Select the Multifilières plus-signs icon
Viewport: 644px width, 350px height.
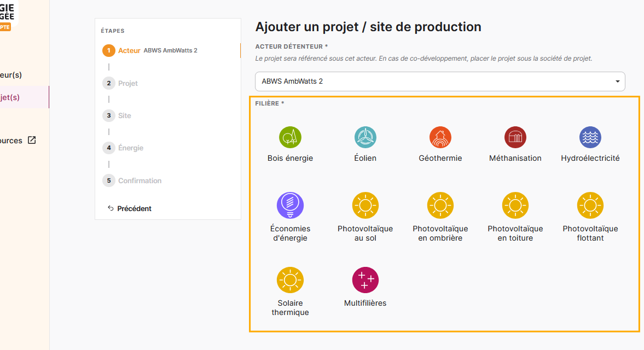365,280
